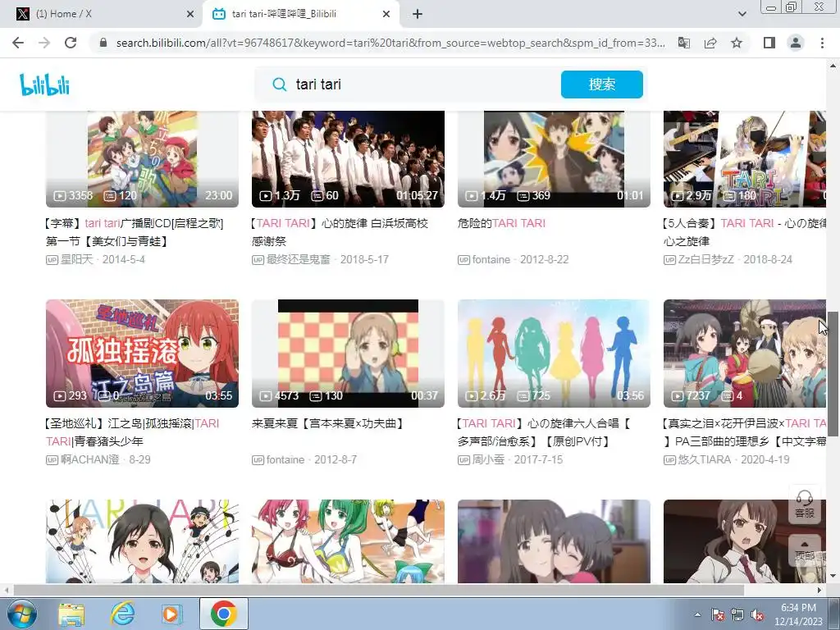Open the 六人合唱 silhouettes thumbnail
This screenshot has width=840, height=630.
[x=554, y=354]
